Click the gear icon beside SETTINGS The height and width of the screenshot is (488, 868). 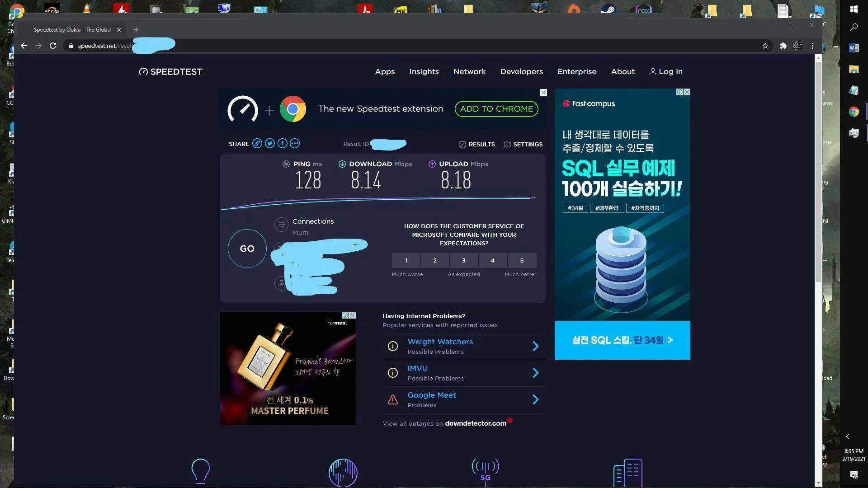pos(507,144)
